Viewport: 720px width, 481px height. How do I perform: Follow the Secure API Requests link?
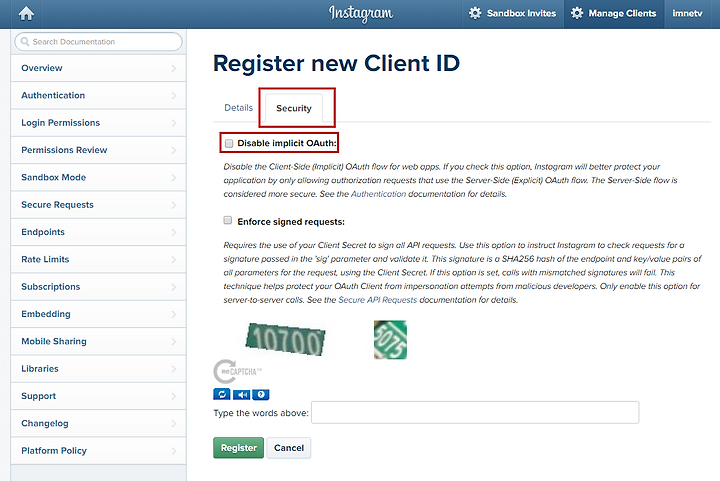(377, 300)
